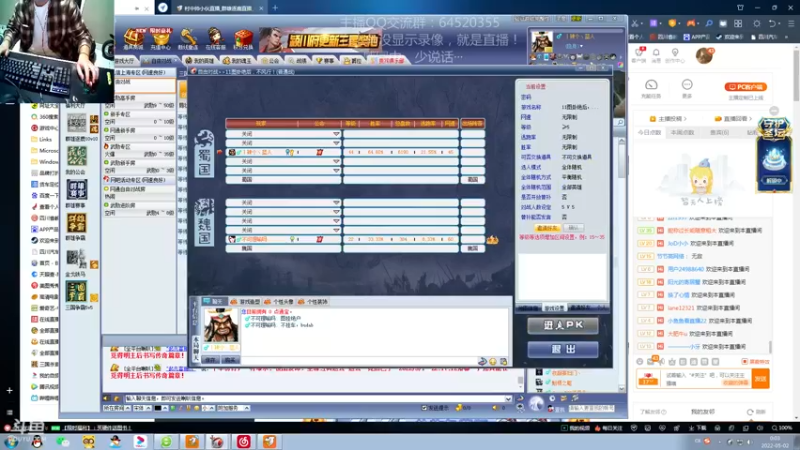Open the red gift box exchange icon
The image size is (800, 450).
point(243,39)
